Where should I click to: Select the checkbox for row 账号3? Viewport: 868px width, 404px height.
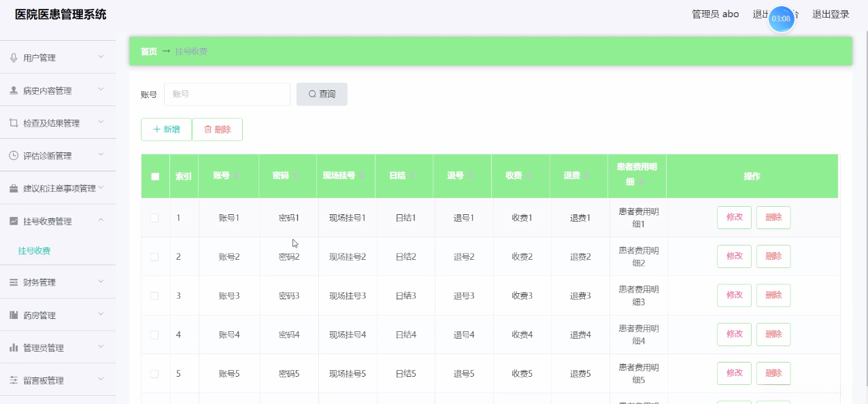click(154, 296)
